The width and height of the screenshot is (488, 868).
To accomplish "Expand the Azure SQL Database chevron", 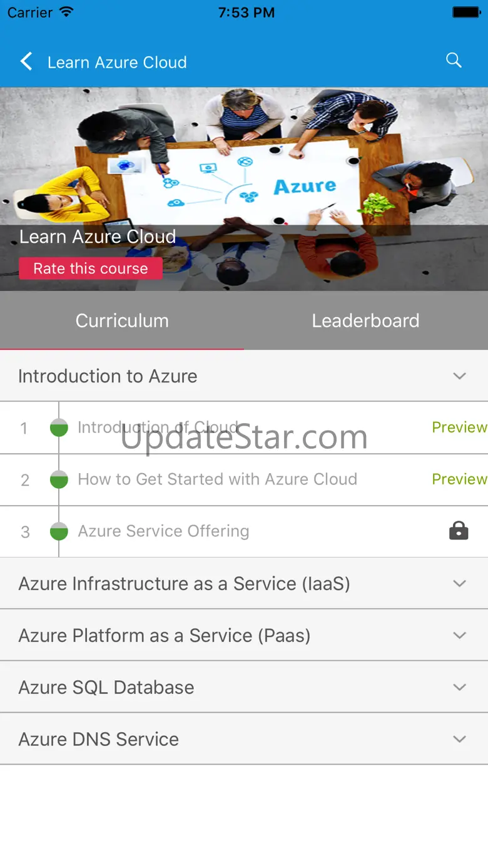I will [460, 687].
